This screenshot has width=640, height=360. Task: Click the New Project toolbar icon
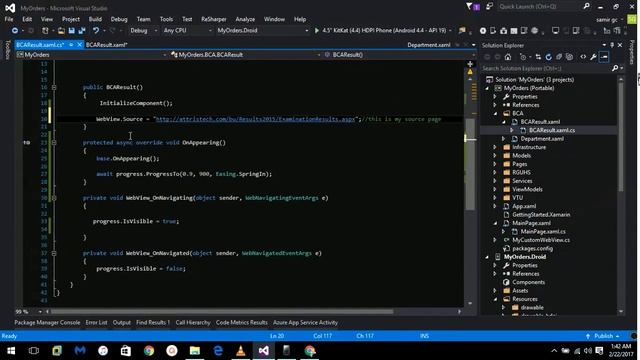point(45,31)
